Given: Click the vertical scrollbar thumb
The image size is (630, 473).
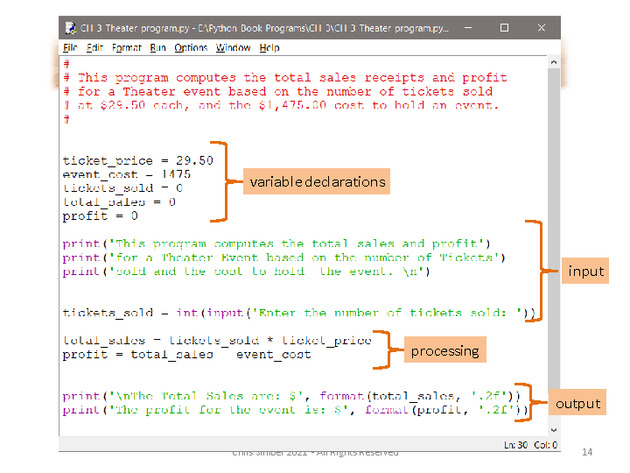Looking at the screenshot, I should [x=554, y=227].
